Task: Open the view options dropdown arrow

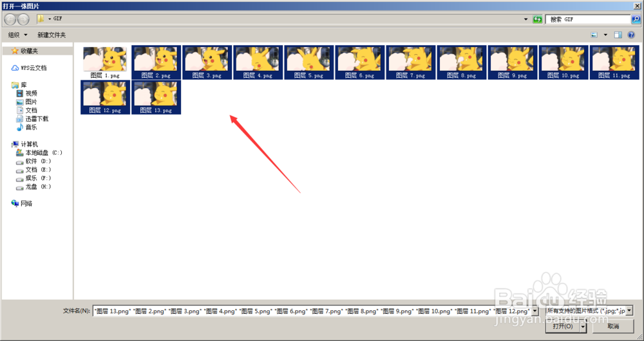Action: click(x=605, y=35)
